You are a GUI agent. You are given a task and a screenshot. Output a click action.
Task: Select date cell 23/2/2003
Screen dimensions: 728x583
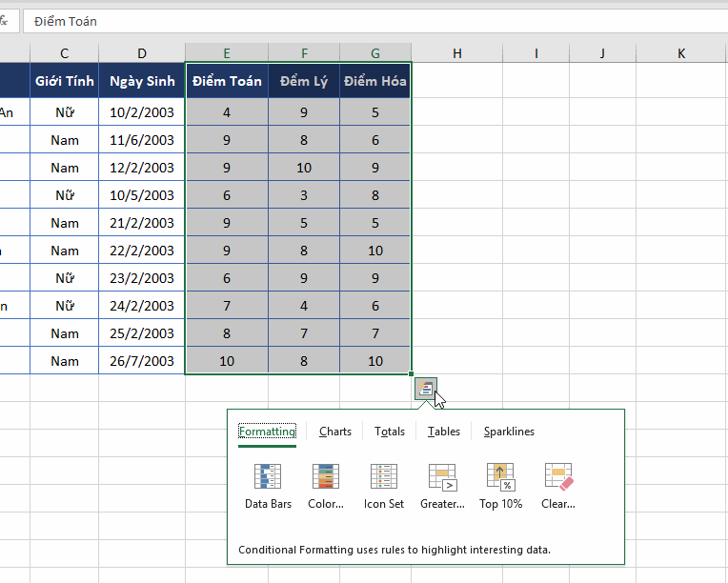point(142,278)
